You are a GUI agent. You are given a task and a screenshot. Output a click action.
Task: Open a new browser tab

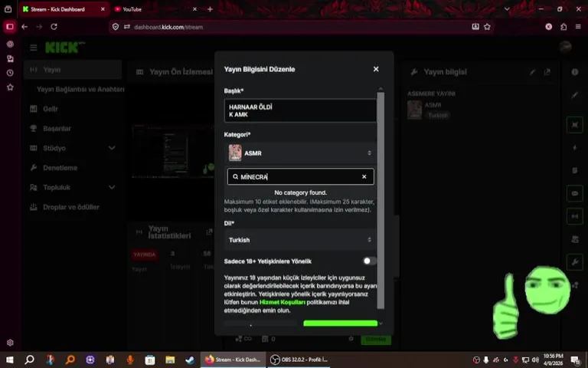coord(210,9)
